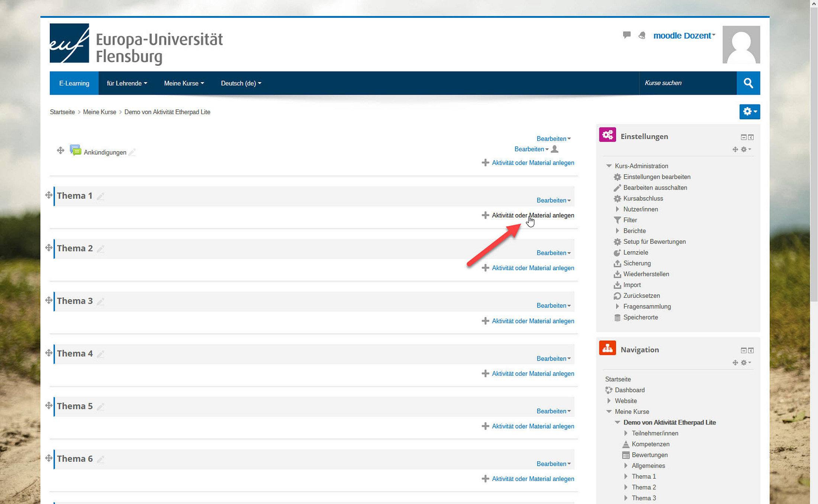Open the notifications bell icon
Screen dimensions: 818x504
[x=642, y=35]
